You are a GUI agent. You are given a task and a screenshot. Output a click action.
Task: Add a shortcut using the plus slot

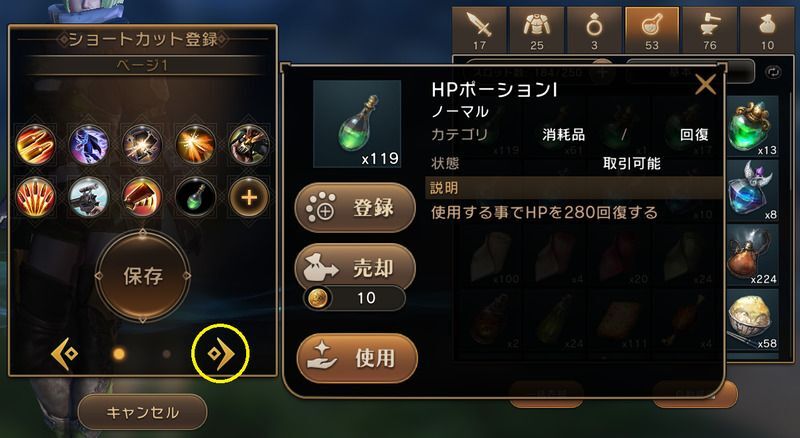(249, 197)
